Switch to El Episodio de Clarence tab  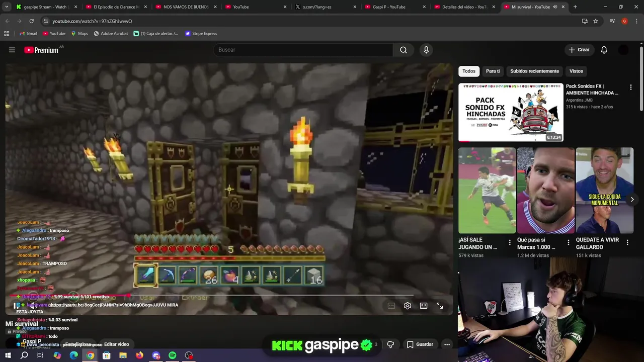click(x=116, y=7)
